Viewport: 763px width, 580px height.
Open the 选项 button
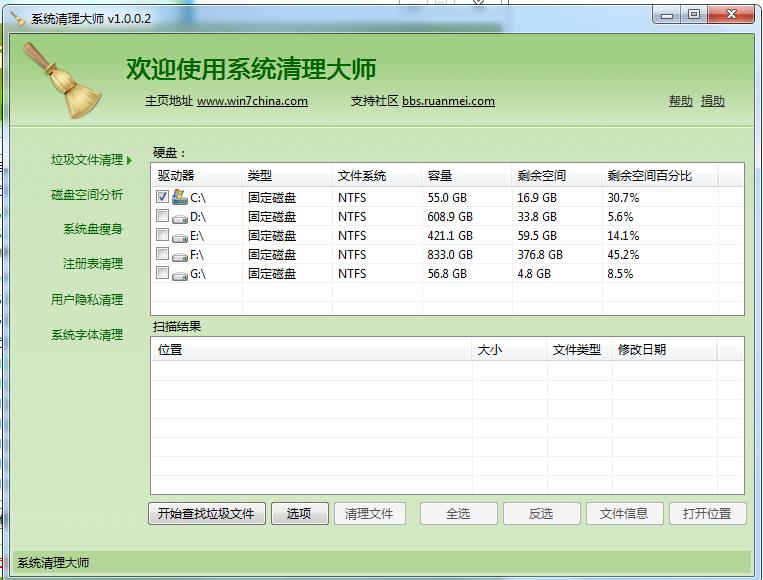[300, 513]
